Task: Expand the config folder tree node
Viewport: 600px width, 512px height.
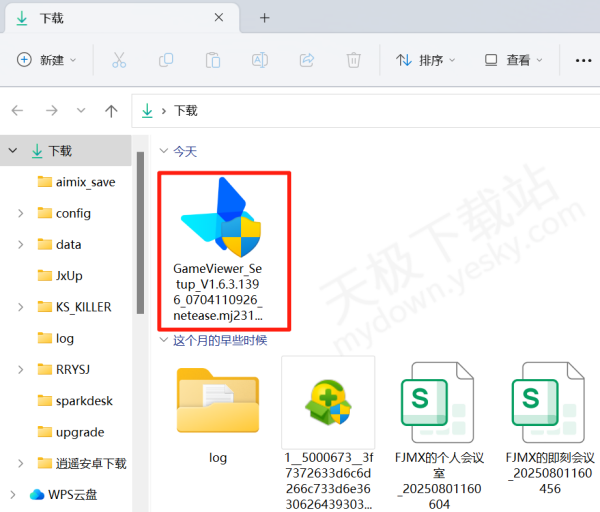Action: point(21,213)
